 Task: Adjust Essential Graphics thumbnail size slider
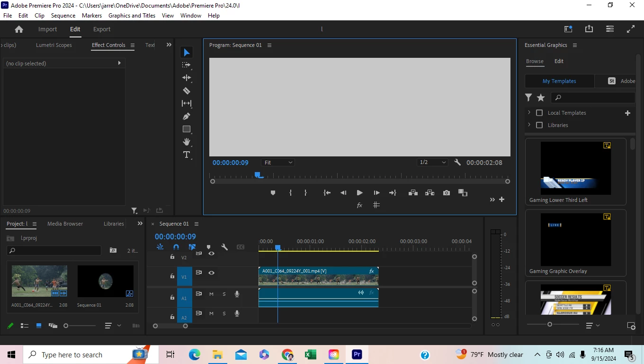tap(549, 325)
